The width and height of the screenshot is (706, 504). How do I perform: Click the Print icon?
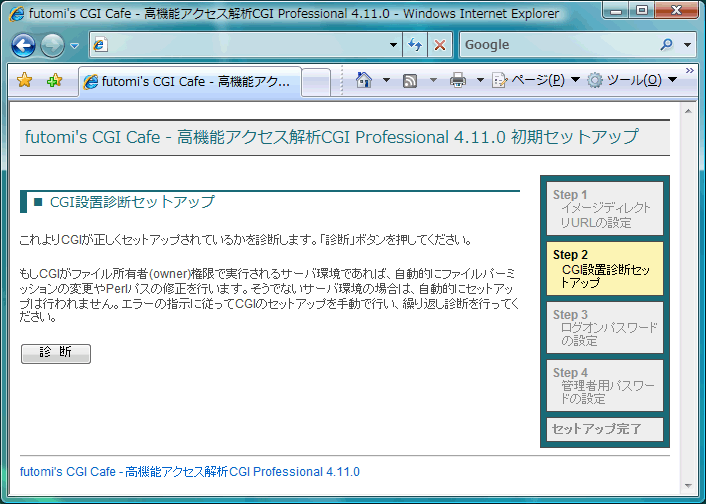pyautogui.click(x=458, y=81)
